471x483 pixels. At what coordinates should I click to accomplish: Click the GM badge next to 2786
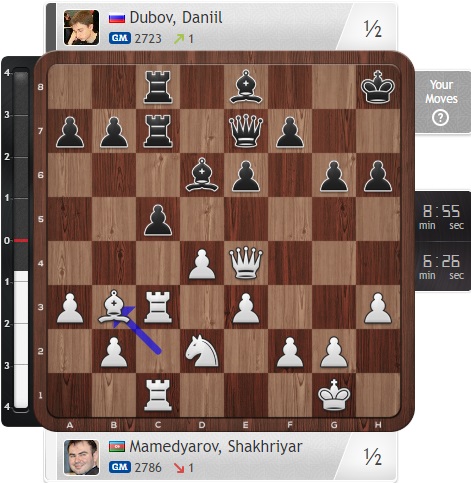coord(120,467)
